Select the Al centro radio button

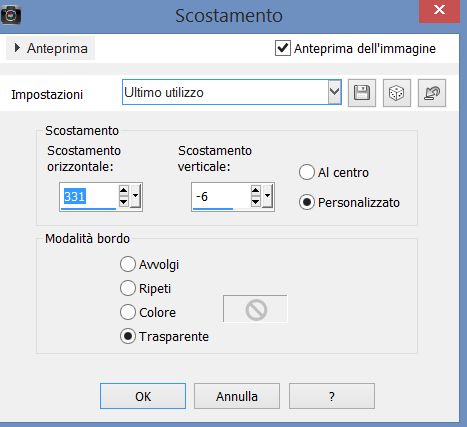306,172
